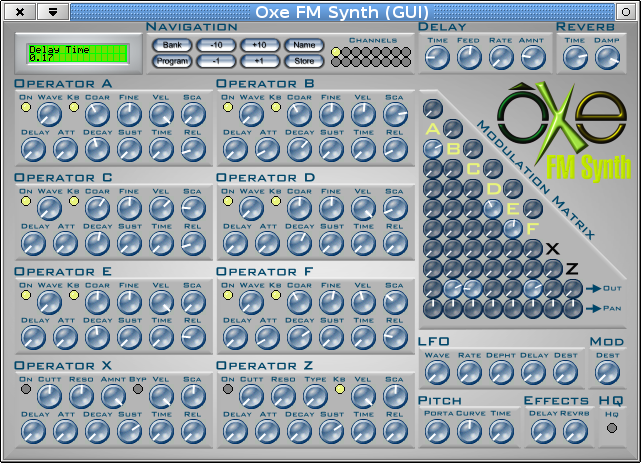Screen dimensions: 641x463
Task: Click Operator Z Cutt knob
Action: click(251, 396)
